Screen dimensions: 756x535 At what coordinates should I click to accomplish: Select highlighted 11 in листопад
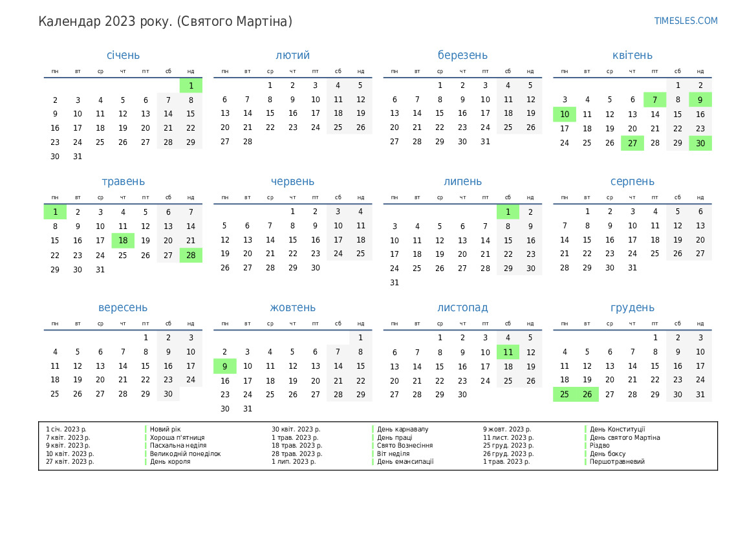pyautogui.click(x=508, y=353)
